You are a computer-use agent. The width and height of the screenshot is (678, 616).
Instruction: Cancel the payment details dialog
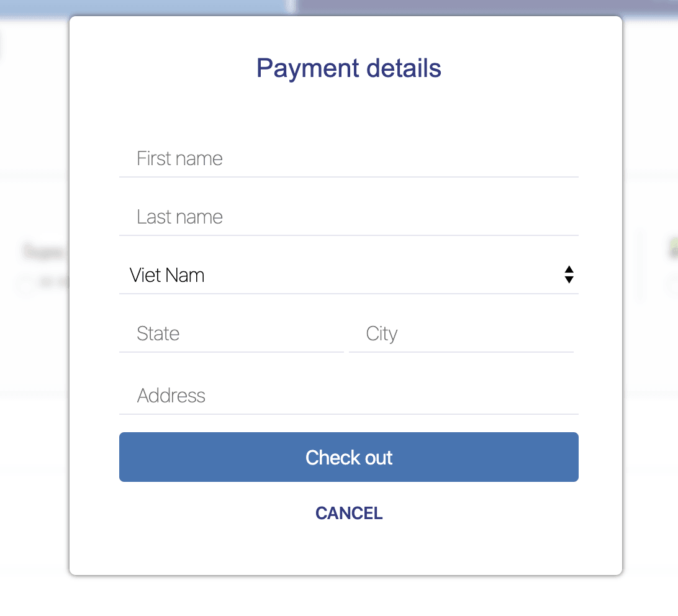coord(348,514)
